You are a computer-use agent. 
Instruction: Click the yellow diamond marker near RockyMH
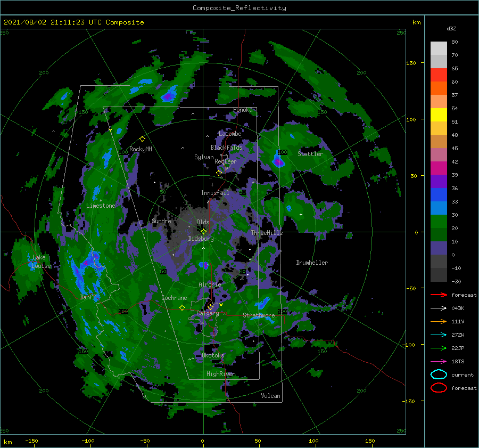(142, 139)
